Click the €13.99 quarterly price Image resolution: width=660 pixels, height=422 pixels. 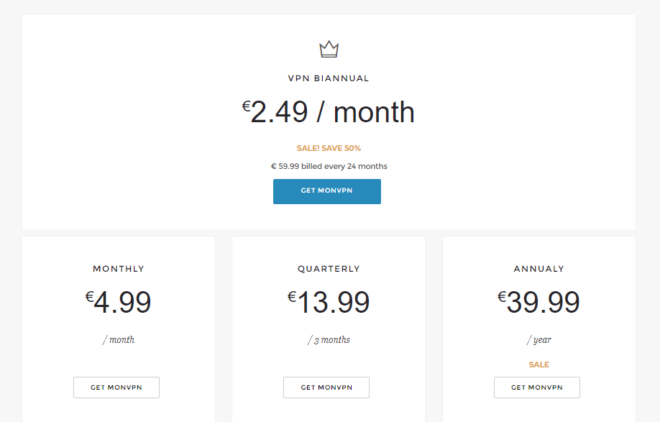[329, 302]
